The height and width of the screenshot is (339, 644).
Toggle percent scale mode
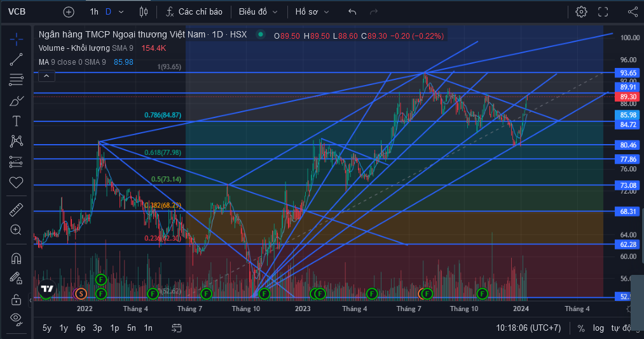[x=581, y=328]
